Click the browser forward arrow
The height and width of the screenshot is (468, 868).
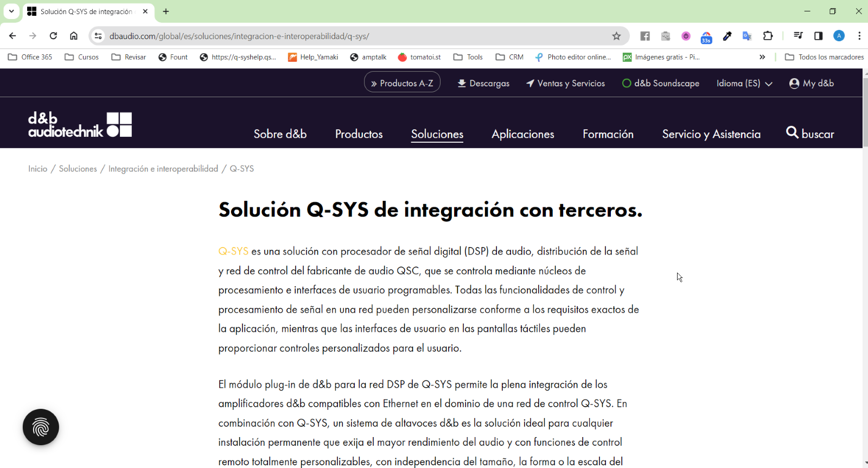[33, 36]
